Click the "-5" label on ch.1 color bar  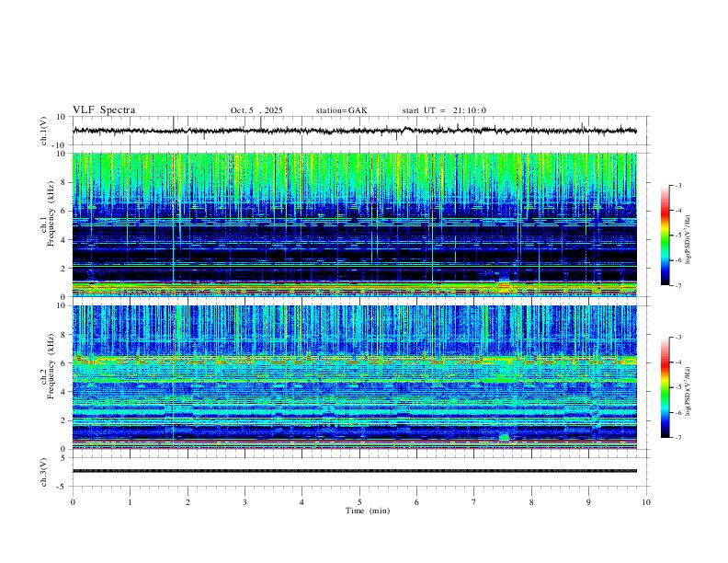point(678,236)
